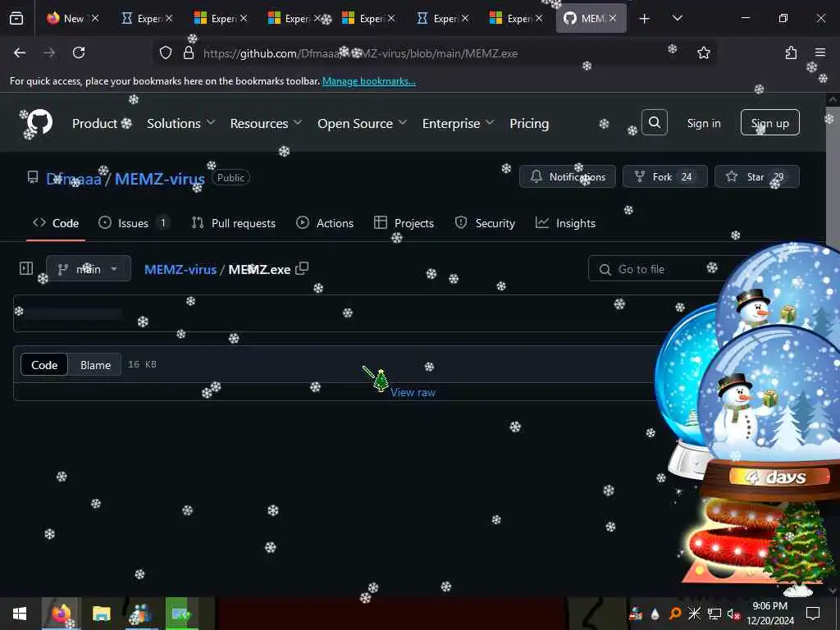The image size is (840, 630).
Task: Open the Windows Start menu
Action: (20, 614)
